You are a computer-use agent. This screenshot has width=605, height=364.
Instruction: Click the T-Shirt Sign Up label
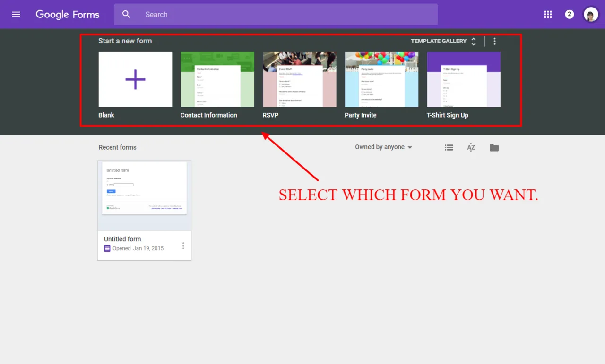tap(448, 115)
